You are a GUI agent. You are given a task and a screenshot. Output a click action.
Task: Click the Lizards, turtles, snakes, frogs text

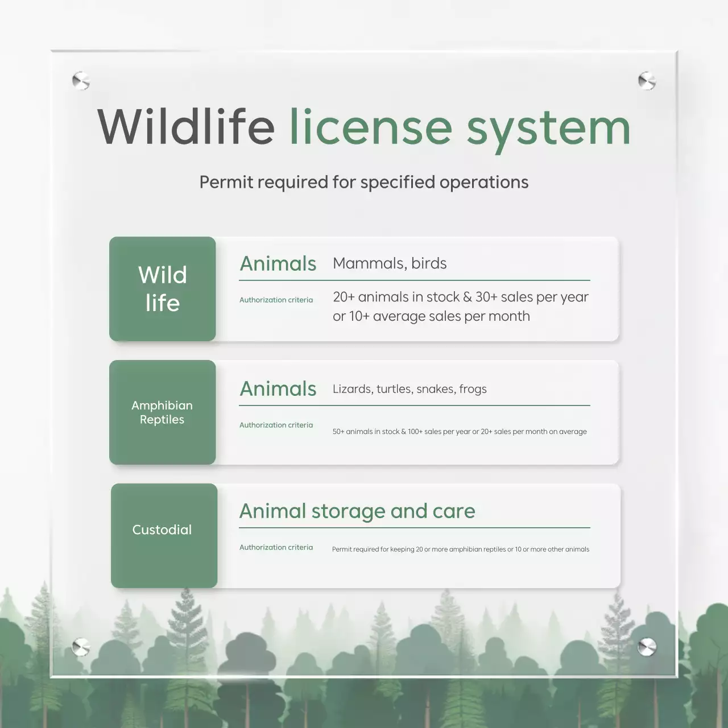[x=409, y=389]
